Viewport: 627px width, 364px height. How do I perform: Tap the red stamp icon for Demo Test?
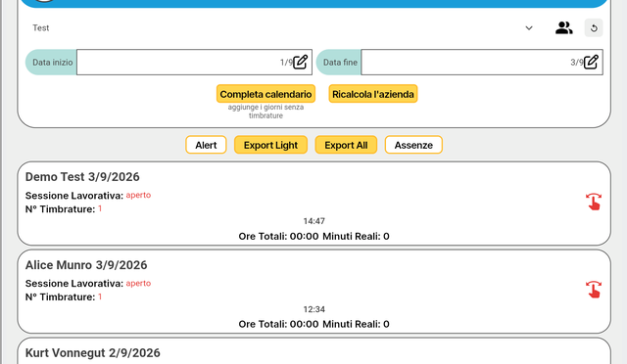click(594, 202)
